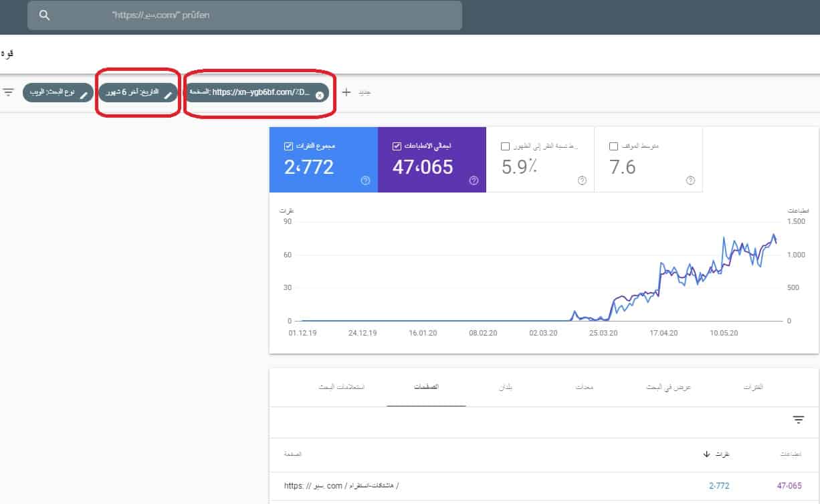This screenshot has width=820, height=504.
Task: Switch to the countries 'بلدان' tab
Action: 506,388
